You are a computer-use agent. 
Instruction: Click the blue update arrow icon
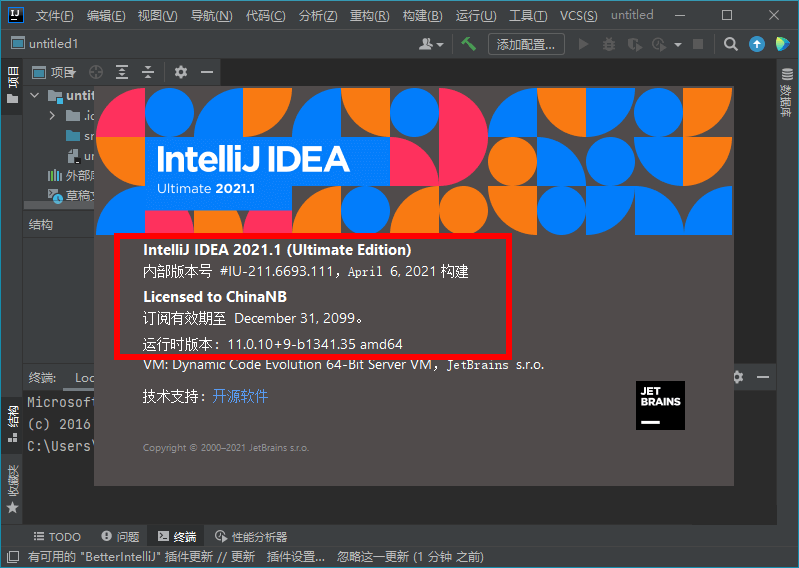pyautogui.click(x=757, y=45)
